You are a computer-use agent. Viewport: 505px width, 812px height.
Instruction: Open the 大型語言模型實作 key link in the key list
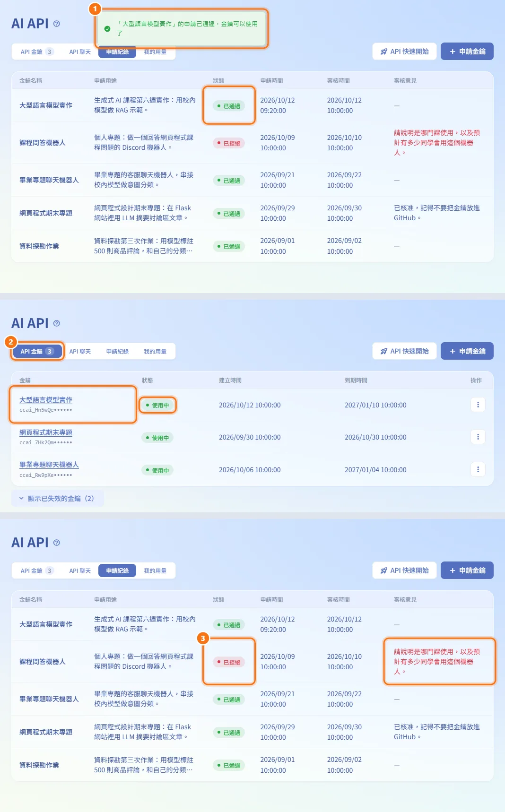[46, 400]
